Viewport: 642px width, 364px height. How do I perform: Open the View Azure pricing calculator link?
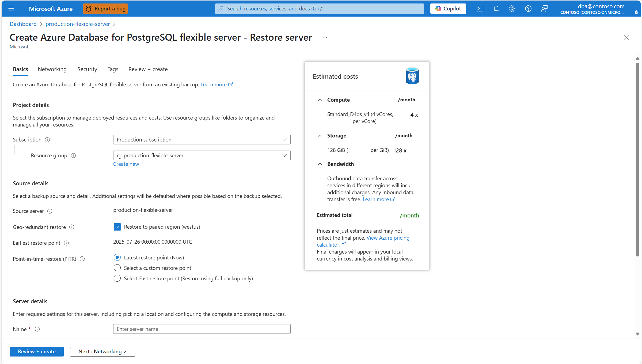tap(363, 241)
